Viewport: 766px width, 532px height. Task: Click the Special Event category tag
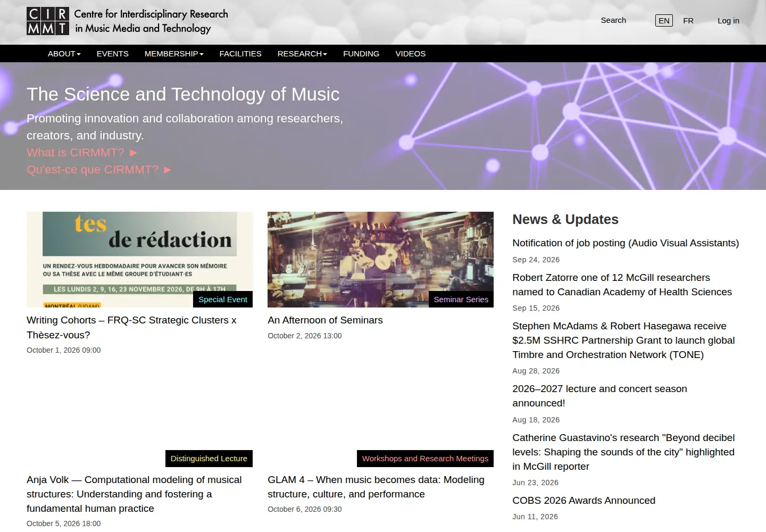223,300
